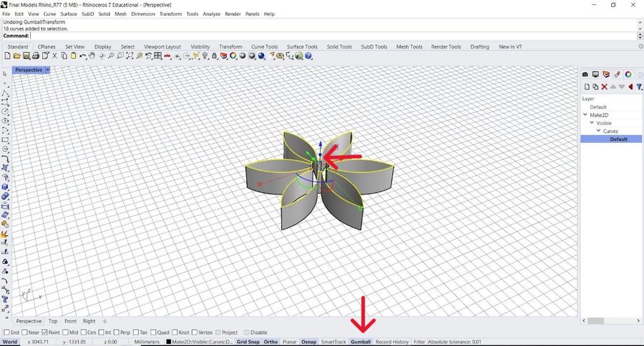Image resolution: width=644 pixels, height=346 pixels.
Task: Activate the Pan hand tool
Action: 92,56
